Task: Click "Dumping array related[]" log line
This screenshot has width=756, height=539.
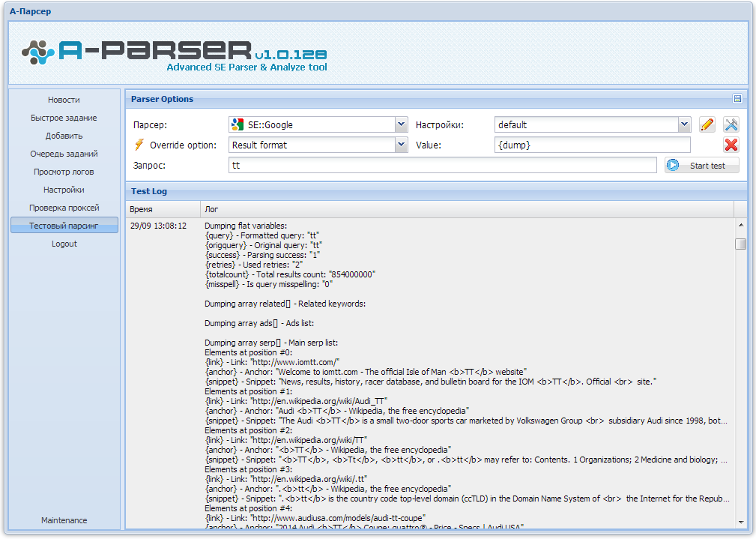Action: point(285,304)
